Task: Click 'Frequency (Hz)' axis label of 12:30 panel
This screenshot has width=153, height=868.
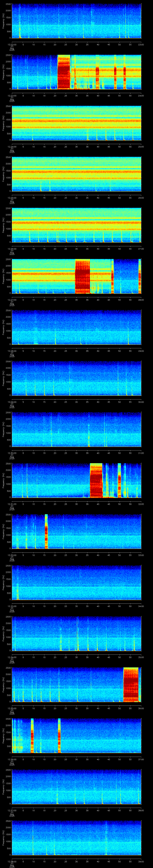Action: (x=3, y=429)
